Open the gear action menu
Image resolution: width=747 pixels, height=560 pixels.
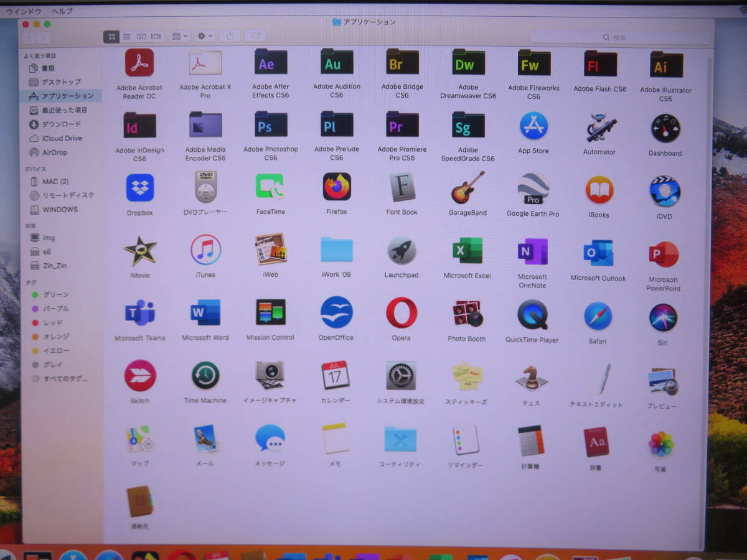[x=205, y=36]
